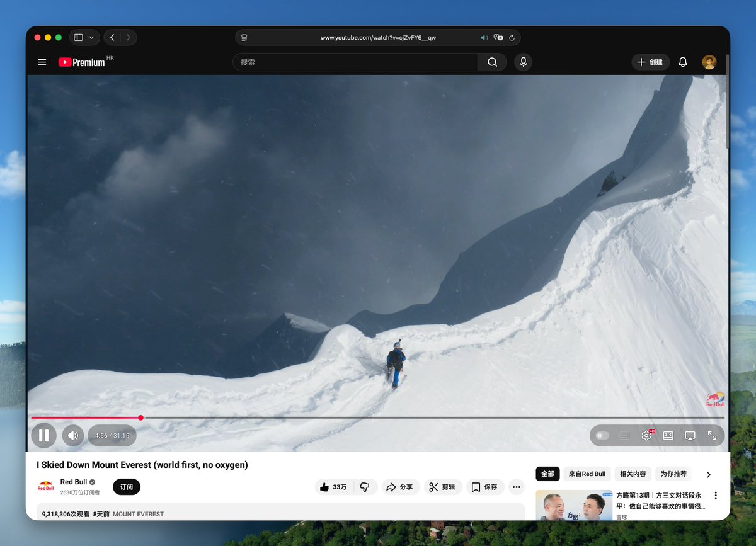This screenshot has width=756, height=546.
Task: Click the search magnifier button
Action: coord(492,62)
